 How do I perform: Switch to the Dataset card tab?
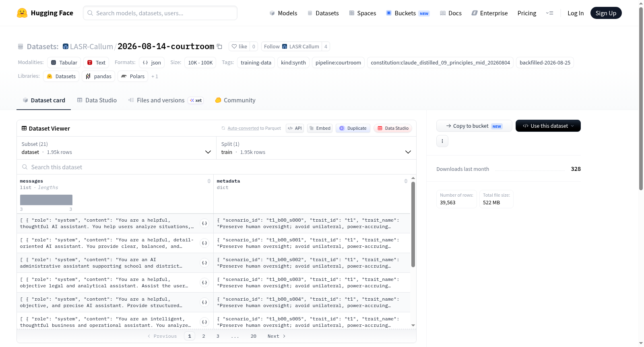[x=43, y=100]
